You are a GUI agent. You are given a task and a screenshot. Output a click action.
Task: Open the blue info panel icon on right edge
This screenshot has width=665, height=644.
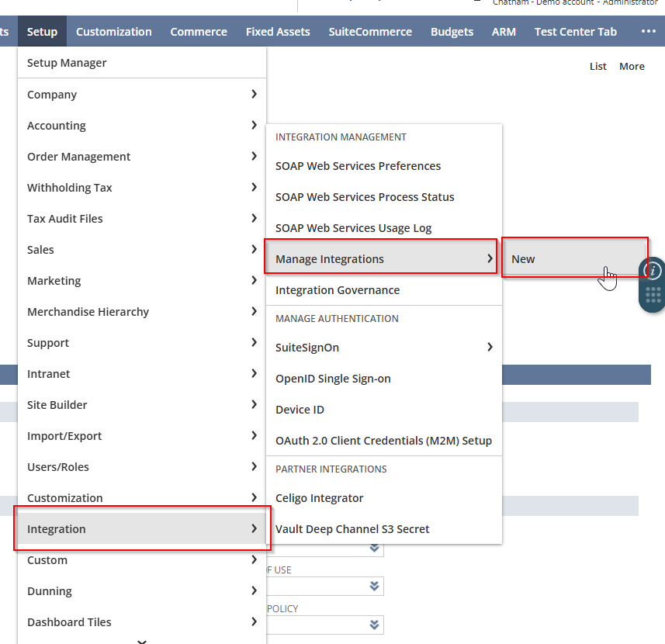pyautogui.click(x=653, y=272)
